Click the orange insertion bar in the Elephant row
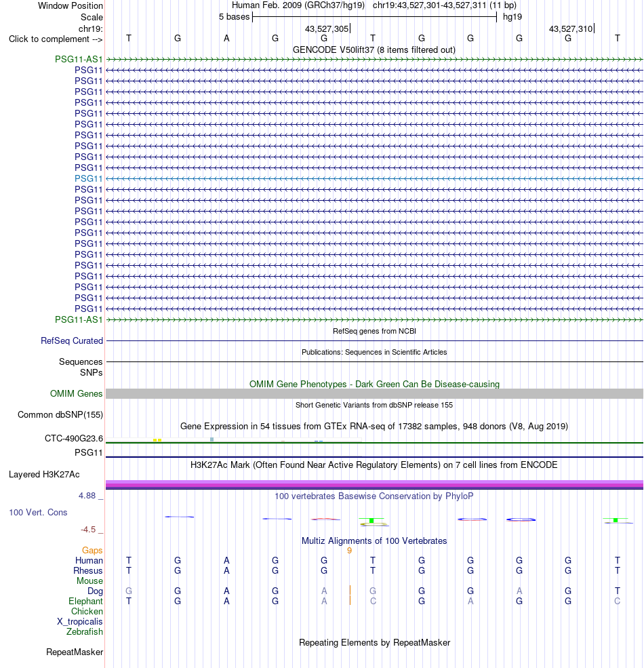Viewport: 644px width, 668px height. pyautogui.click(x=350, y=601)
